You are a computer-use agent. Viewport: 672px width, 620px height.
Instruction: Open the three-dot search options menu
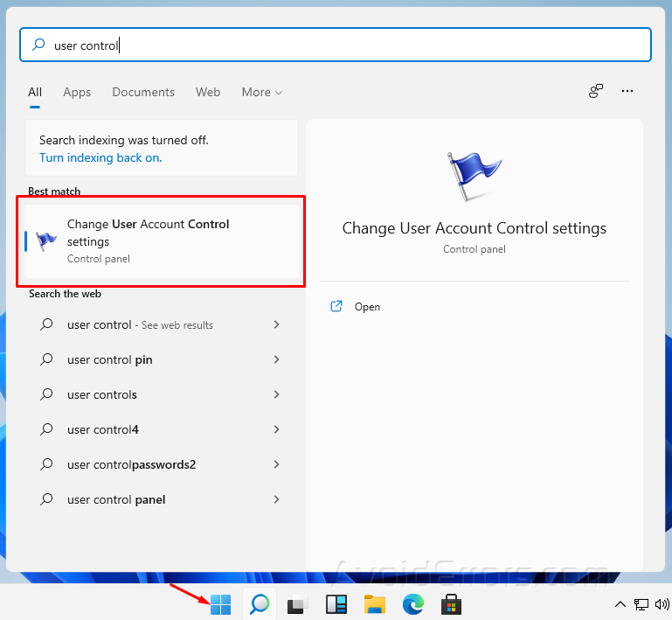point(627,91)
